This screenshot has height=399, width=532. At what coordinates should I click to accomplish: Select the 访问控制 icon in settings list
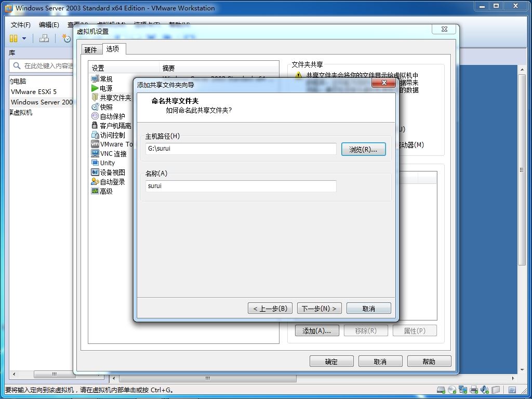[95, 135]
